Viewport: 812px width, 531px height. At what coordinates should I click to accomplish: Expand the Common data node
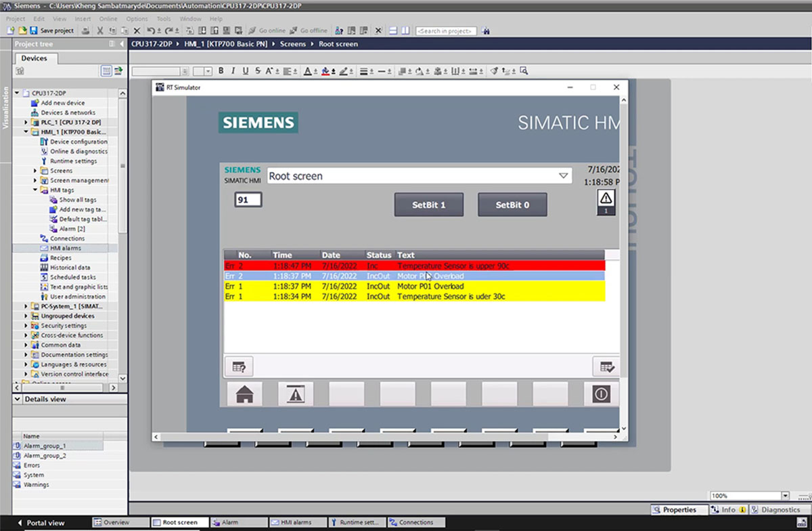[26, 345]
